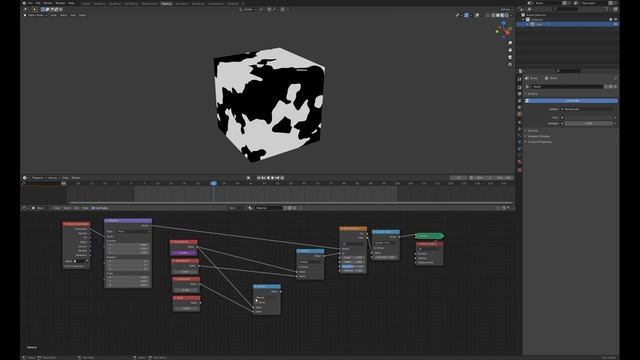The height and width of the screenshot is (360, 640).
Task: Select the Cube row in outliner
Action: pyautogui.click(x=568, y=24)
